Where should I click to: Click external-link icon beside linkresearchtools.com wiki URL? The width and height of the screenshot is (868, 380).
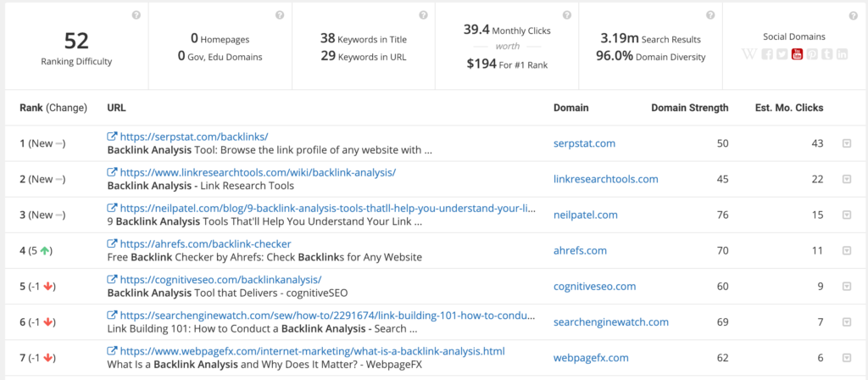pyautogui.click(x=112, y=172)
